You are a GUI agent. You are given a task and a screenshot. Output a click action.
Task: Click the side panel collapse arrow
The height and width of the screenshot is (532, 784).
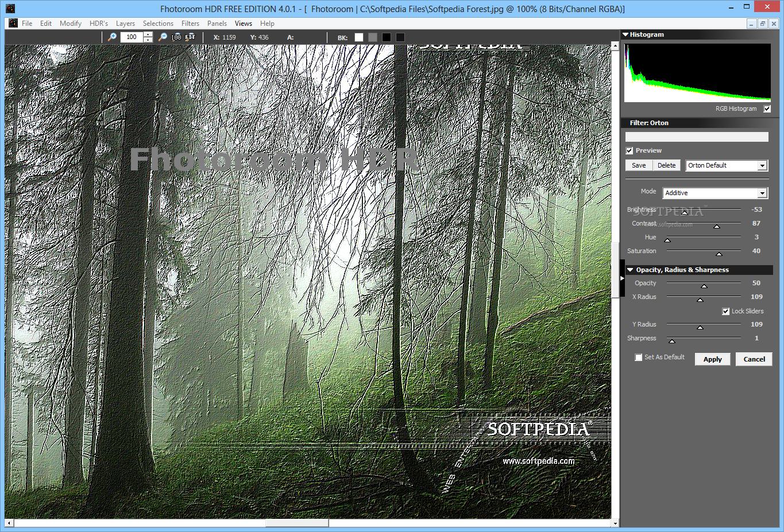coord(622,278)
